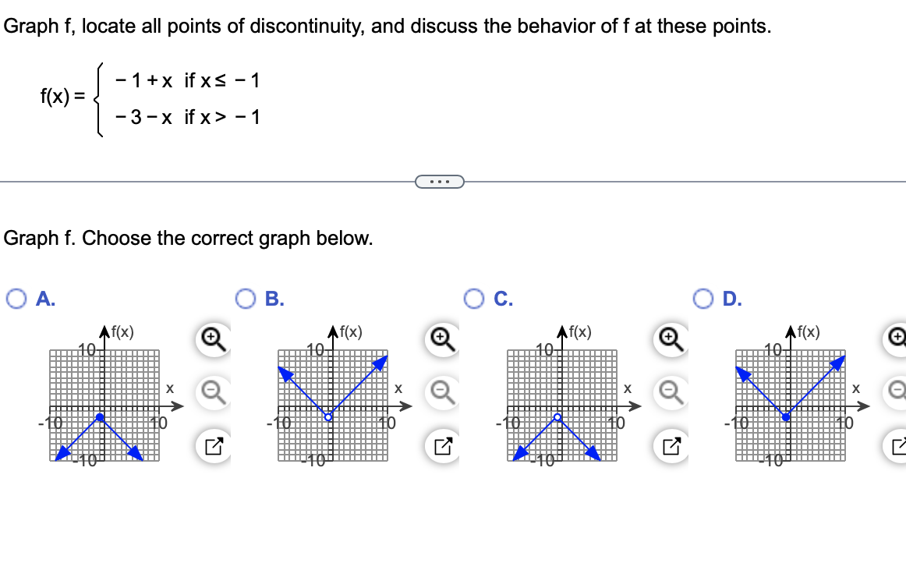
Task: Select answer choice B
Action: click(244, 299)
